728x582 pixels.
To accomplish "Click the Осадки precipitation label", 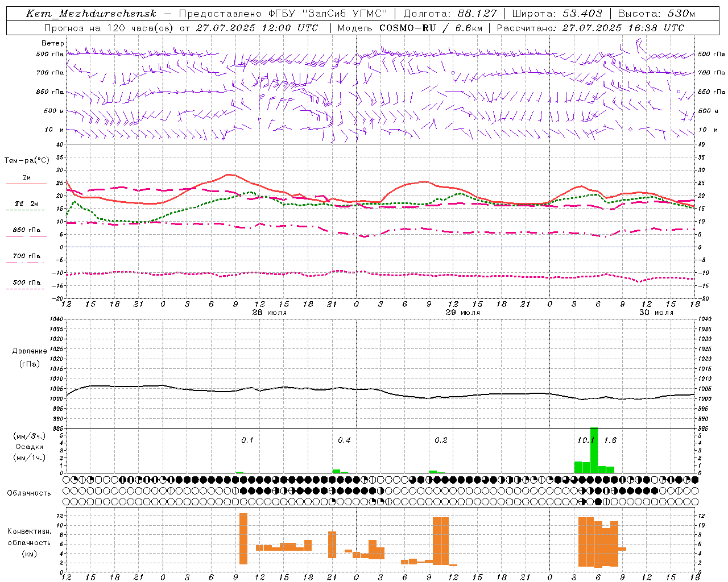I will 29,447.
